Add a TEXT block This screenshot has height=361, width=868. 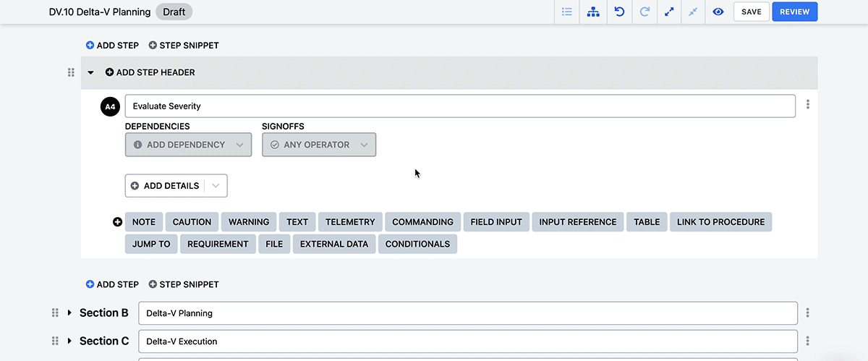[x=297, y=222]
